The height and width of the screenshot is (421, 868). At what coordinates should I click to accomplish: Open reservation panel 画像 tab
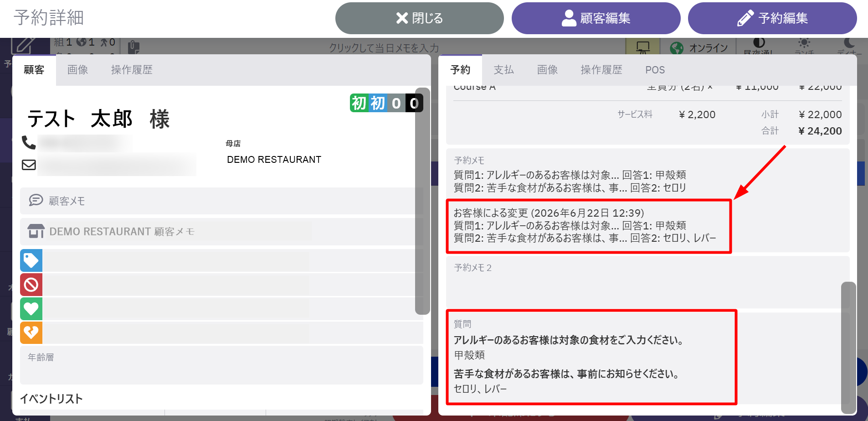point(548,70)
